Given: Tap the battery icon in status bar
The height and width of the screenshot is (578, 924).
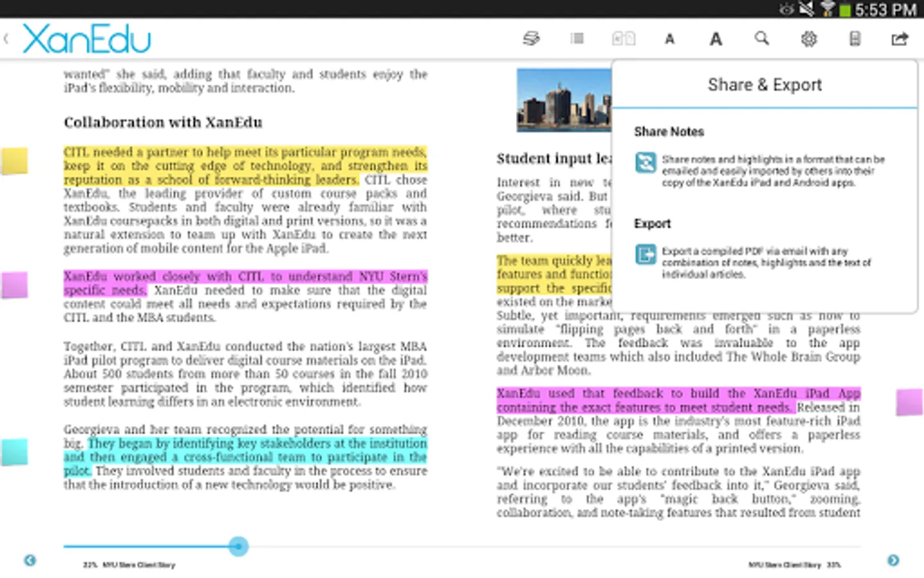Looking at the screenshot, I should tap(845, 10).
